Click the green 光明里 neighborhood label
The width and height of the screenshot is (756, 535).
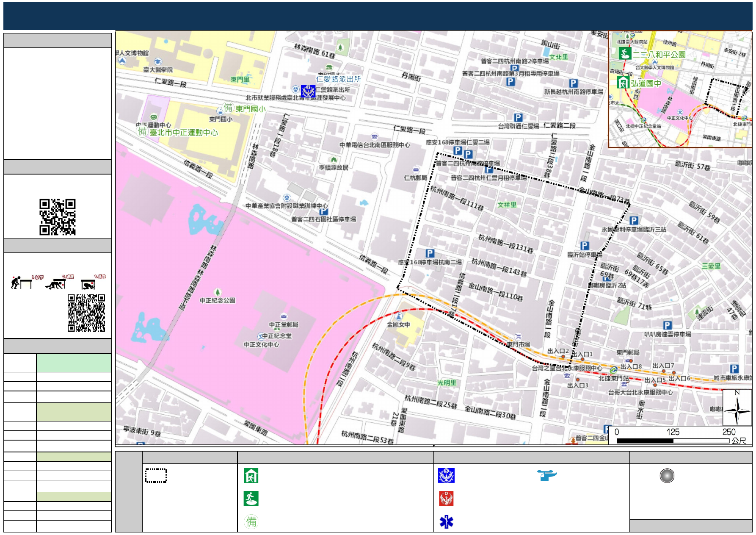pos(447,383)
